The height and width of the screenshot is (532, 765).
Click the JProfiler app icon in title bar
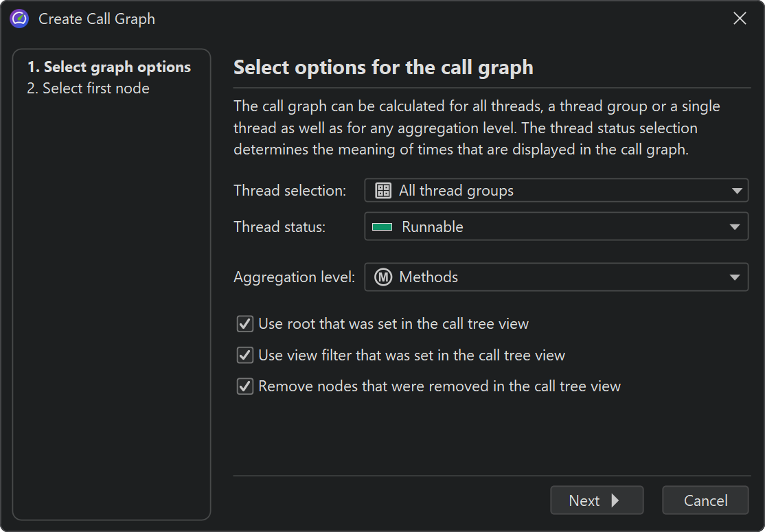coord(19,19)
